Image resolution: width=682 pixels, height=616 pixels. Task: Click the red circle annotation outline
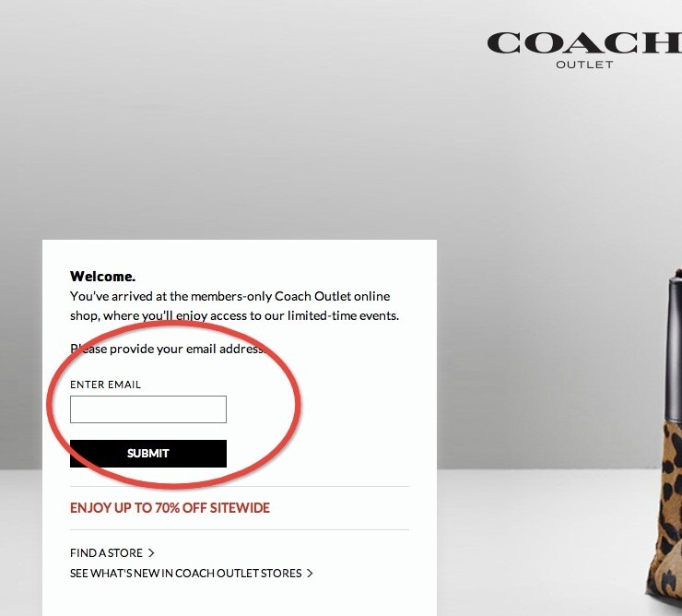point(299,405)
